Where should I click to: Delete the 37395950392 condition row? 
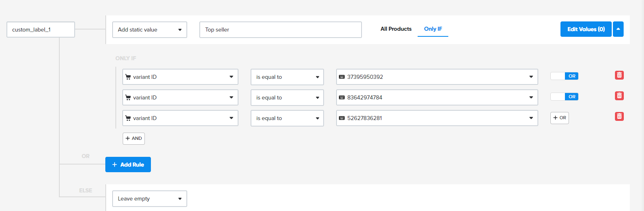619,75
